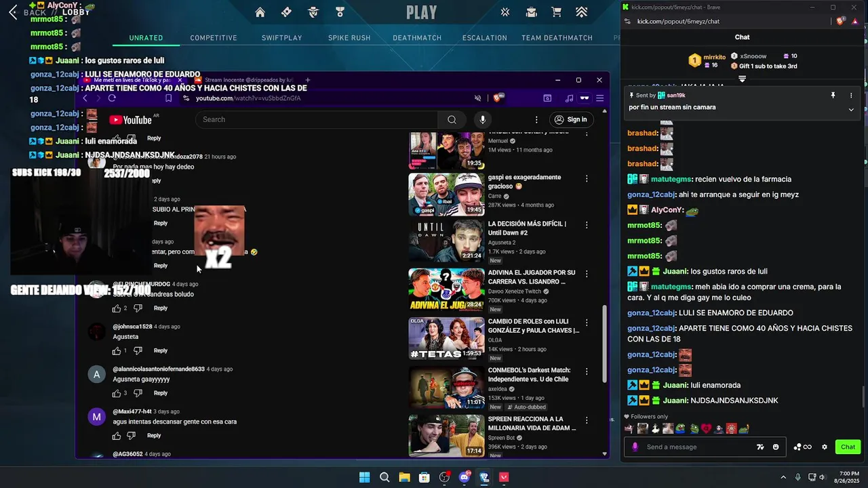The image size is (868, 488).
Task: Open the Brave playlist music-note icon
Action: click(569, 98)
